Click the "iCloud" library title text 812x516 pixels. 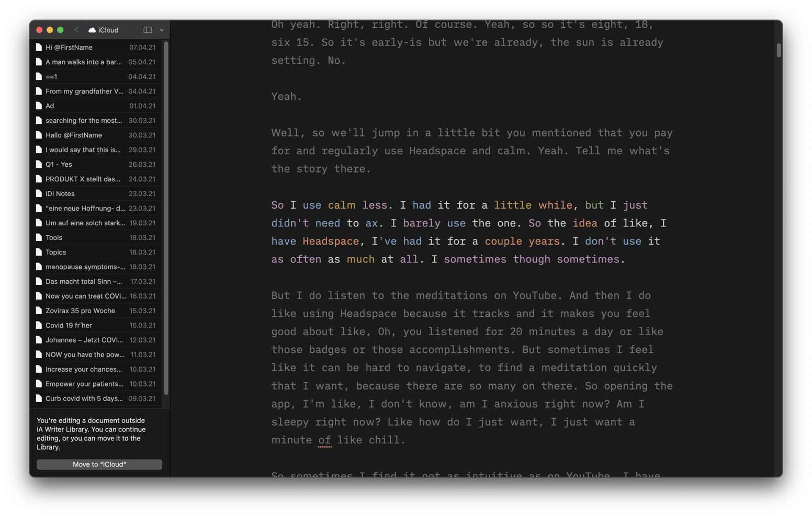point(108,30)
